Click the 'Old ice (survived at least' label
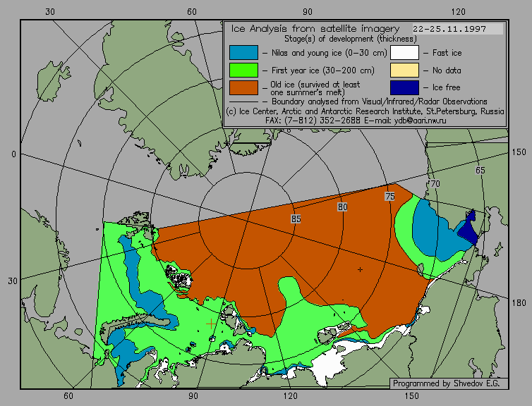This screenshot has height=406, width=532. click(315, 85)
